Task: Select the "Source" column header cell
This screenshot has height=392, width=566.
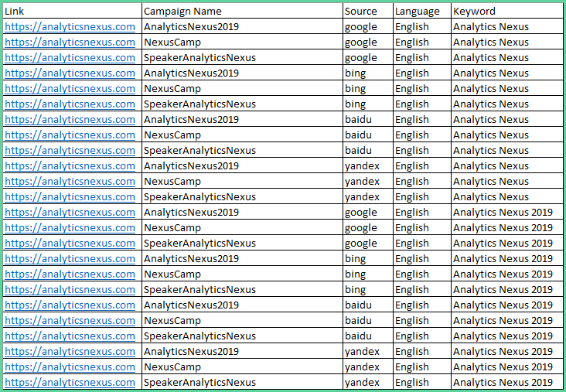Action: [x=368, y=11]
